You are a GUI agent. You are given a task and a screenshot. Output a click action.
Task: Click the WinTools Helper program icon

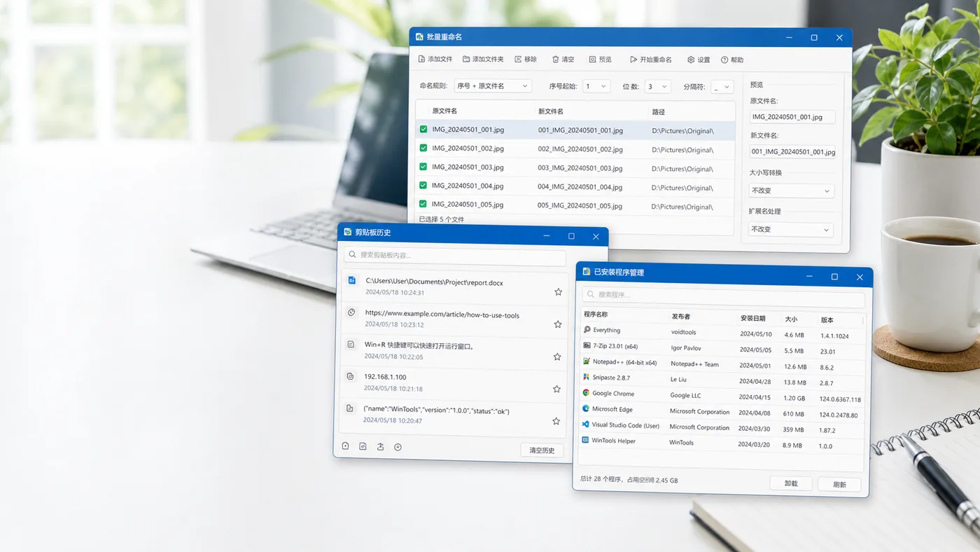585,440
